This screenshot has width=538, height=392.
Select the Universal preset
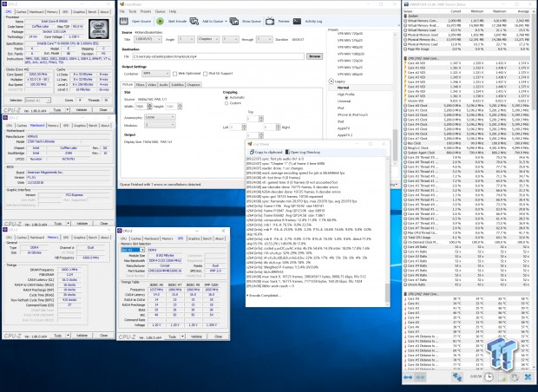pos(344,101)
